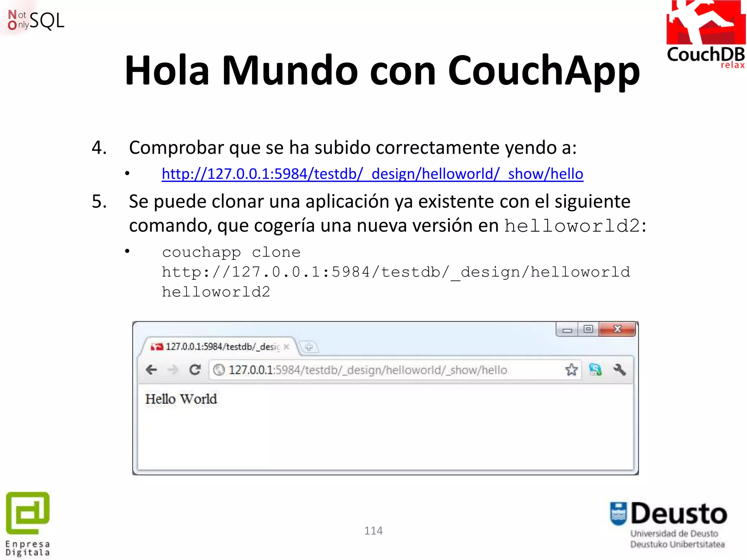Open the wrench settings menu
747x560 pixels.
point(619,370)
